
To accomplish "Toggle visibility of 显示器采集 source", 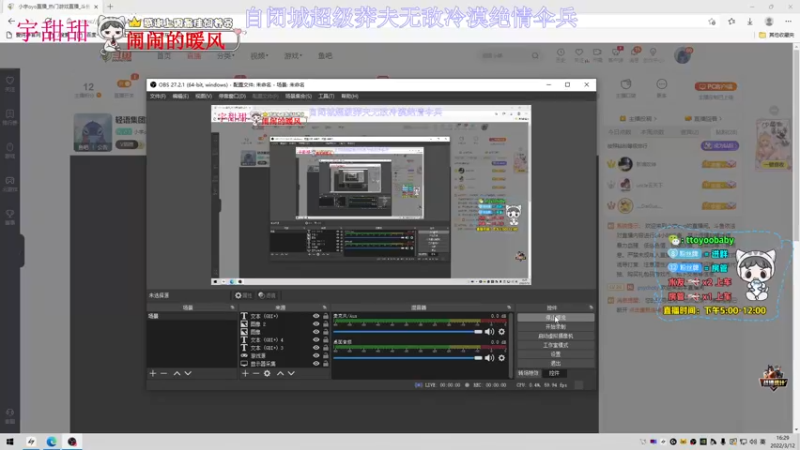I will pos(316,364).
